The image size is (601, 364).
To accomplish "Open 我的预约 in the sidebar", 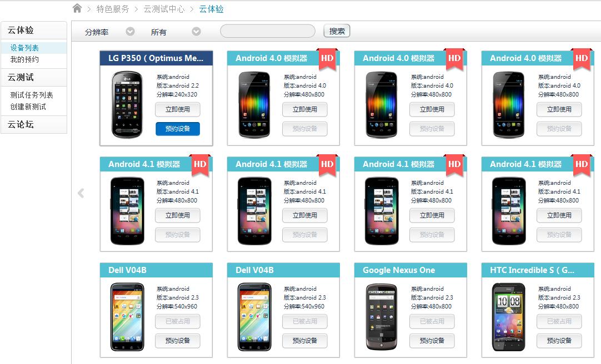I will [24, 59].
